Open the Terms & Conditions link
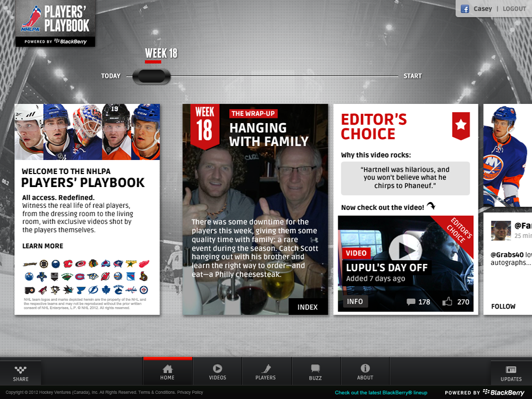The image size is (532, 399). pyautogui.click(x=156, y=392)
